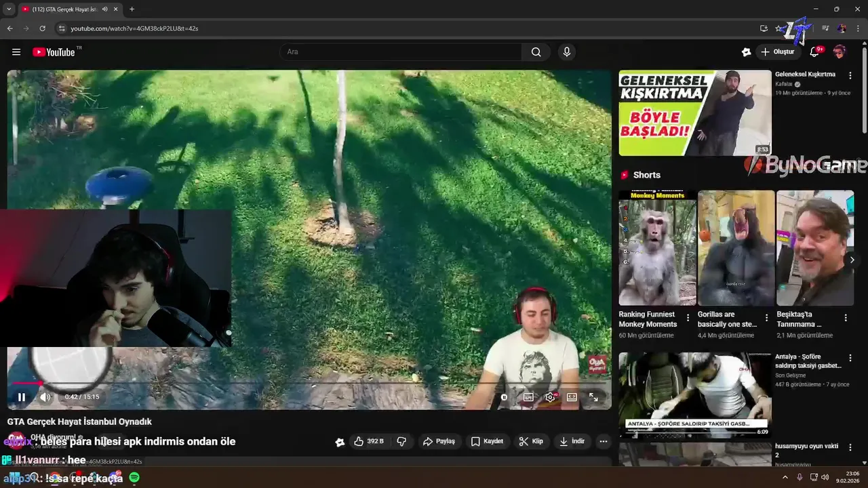Reload the page
Image resolution: width=868 pixels, height=488 pixels.
(x=42, y=28)
